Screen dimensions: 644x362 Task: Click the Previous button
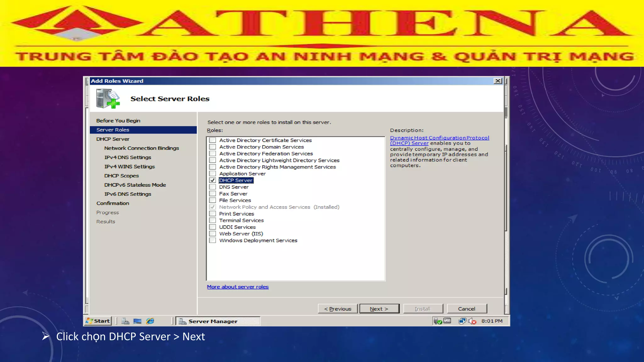(x=338, y=309)
